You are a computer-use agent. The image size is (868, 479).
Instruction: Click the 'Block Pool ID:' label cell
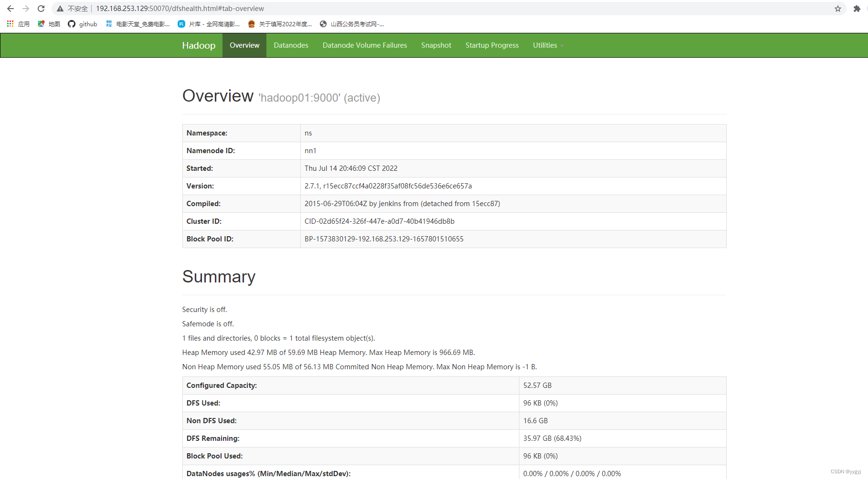coord(242,239)
